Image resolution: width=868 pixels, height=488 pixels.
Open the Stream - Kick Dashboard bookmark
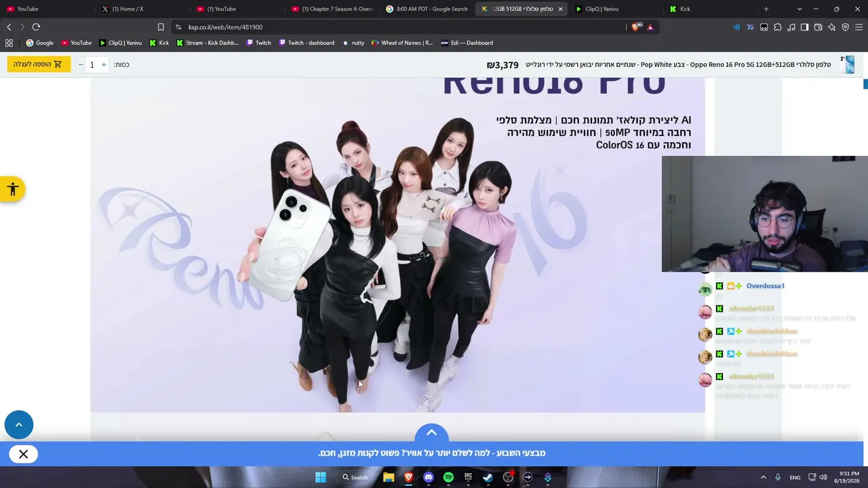208,43
